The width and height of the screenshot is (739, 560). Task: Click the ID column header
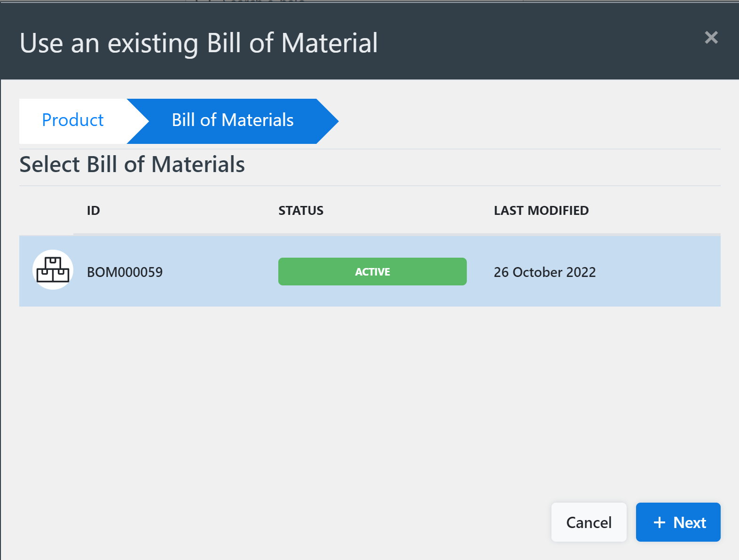click(x=94, y=210)
